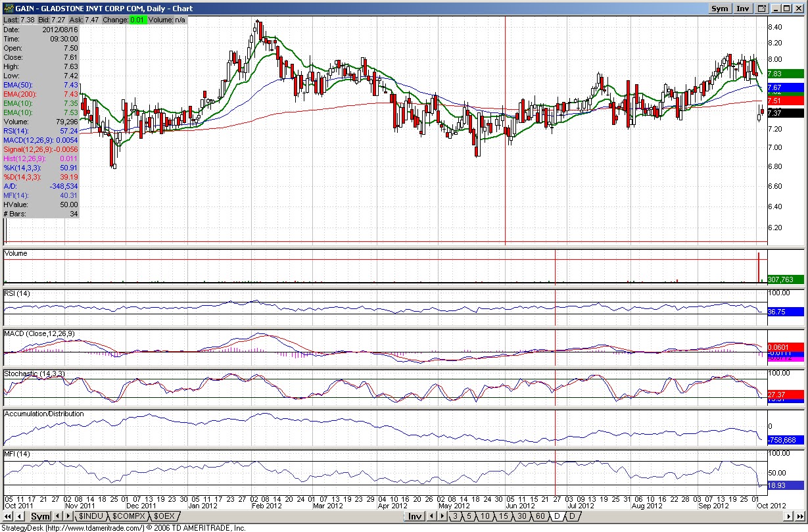Viewport: 808px width, 532px height.
Task: Select the 30 minute interval tab
Action: pyautogui.click(x=521, y=516)
